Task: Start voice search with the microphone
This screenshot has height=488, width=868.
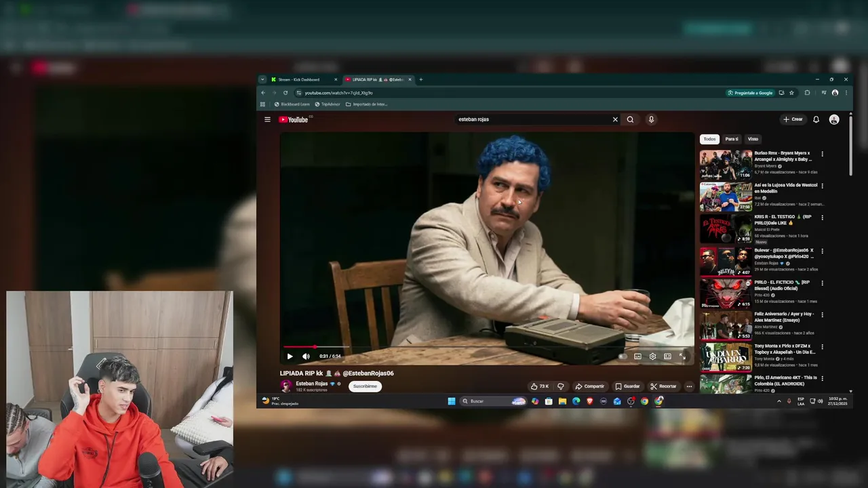Action: coord(651,119)
